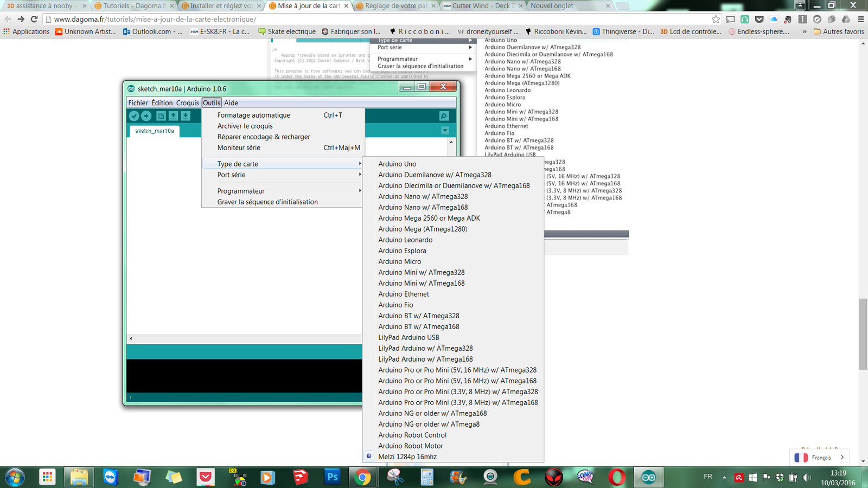Click the green headphones extension icon
The height and width of the screenshot is (488, 868).
click(745, 19)
